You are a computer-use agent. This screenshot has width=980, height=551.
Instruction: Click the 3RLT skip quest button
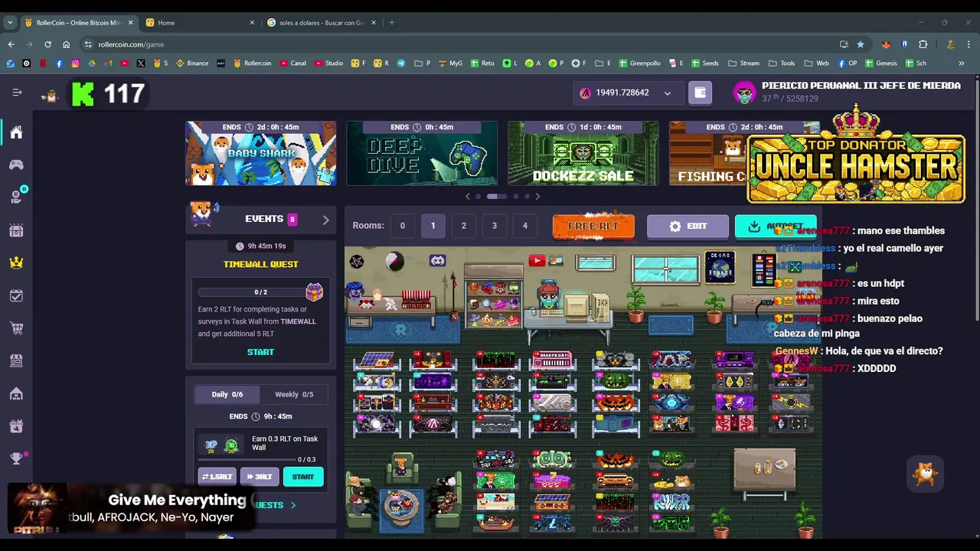(x=260, y=477)
